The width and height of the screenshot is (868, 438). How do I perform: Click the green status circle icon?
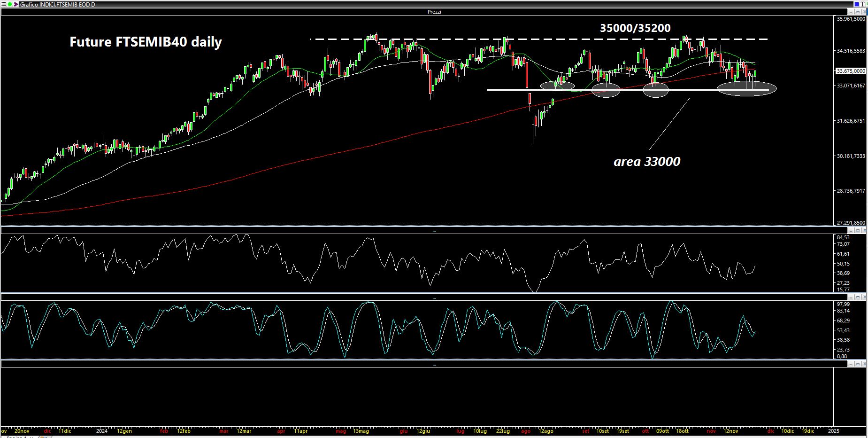(x=10, y=4)
